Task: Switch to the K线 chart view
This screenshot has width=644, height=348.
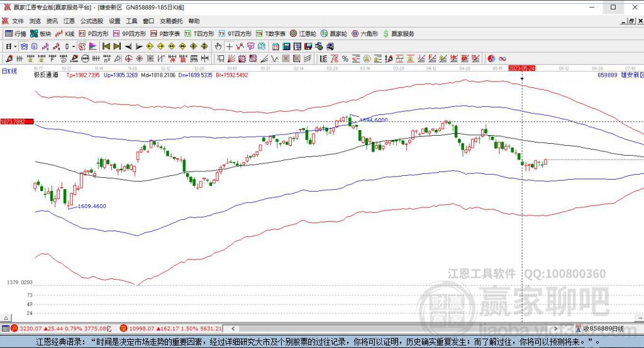Action: pos(65,34)
